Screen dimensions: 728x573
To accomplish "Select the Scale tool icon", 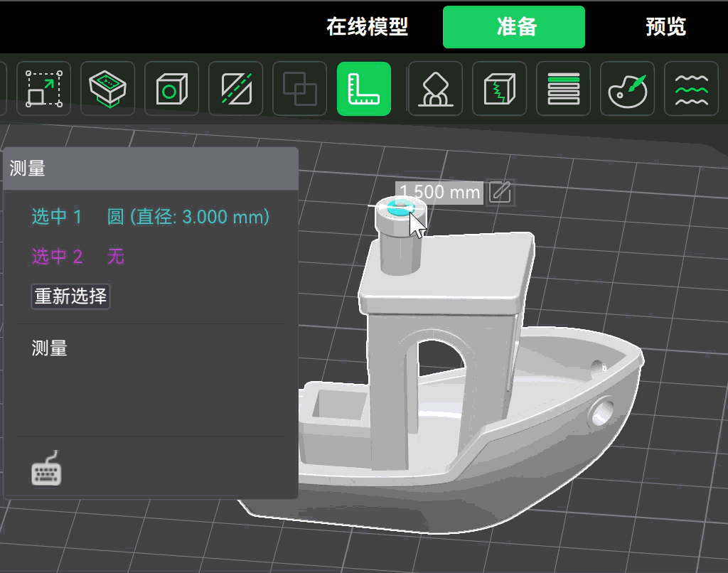I will [43, 89].
